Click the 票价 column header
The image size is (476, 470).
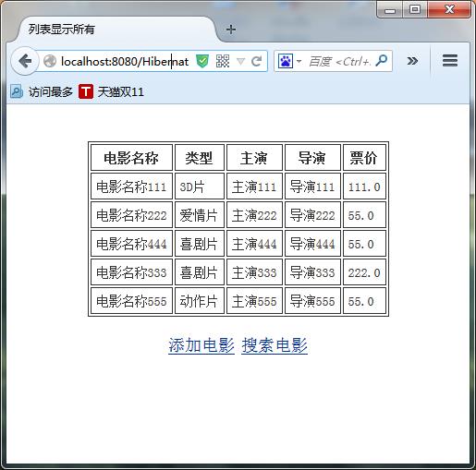coord(364,158)
